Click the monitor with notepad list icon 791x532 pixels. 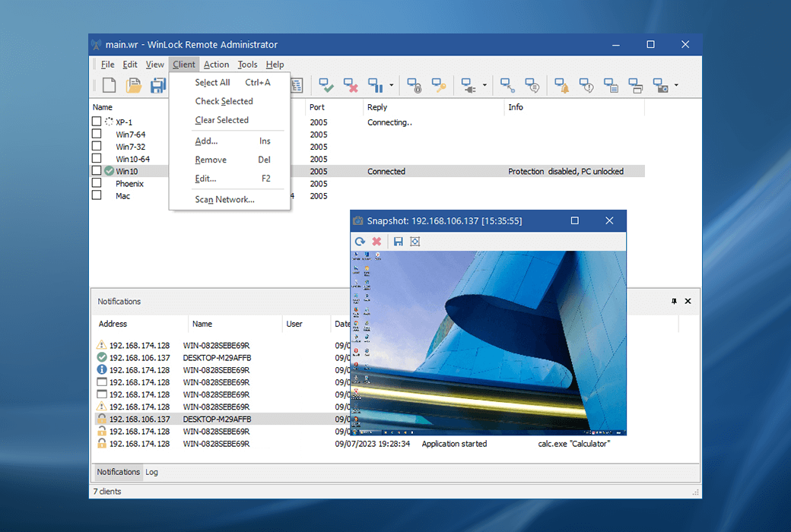pyautogui.click(x=611, y=85)
